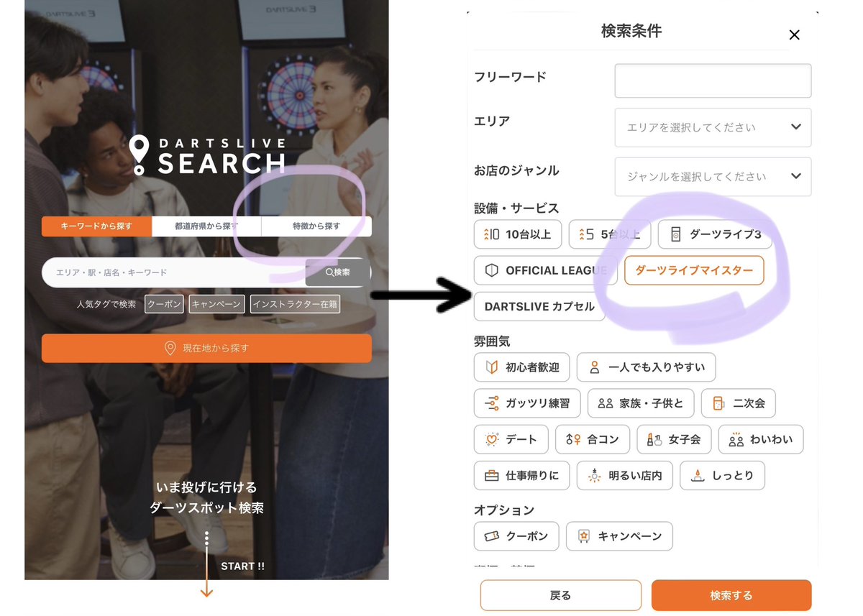Image resolution: width=863 pixels, height=616 pixels.
Task: Focus the エリア・駅・店名・キーワード search box
Action: 174,272
